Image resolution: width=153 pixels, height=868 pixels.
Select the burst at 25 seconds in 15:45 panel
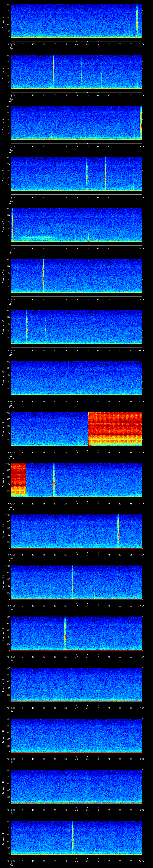point(65,633)
